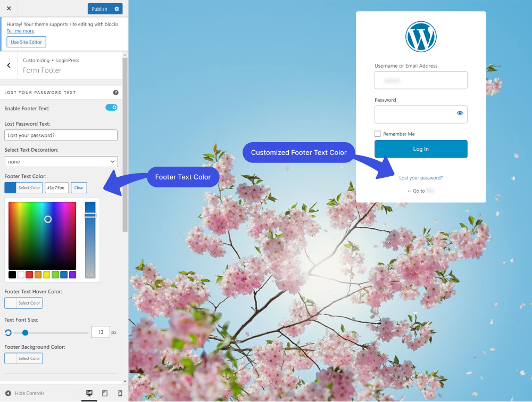
Task: Click the Text Font Size slider handle
Action: coord(25,333)
